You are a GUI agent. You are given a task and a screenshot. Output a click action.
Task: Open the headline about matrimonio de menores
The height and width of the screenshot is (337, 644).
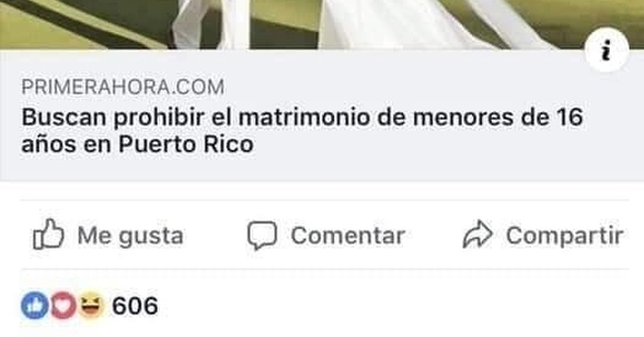tap(302, 130)
